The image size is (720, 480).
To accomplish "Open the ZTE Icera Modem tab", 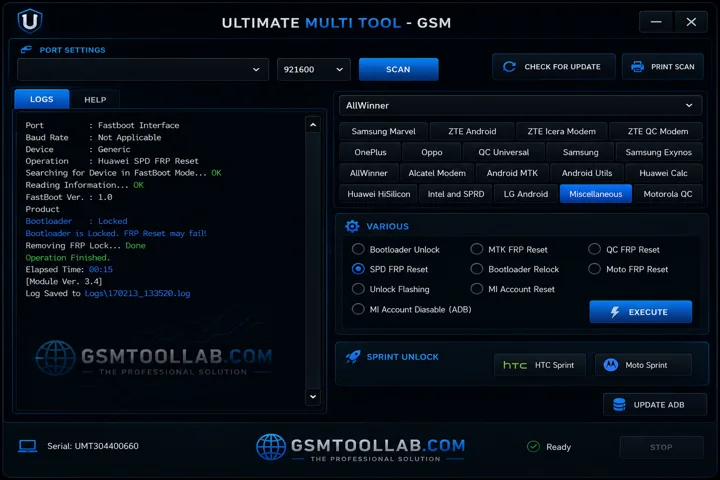I will coord(562,131).
